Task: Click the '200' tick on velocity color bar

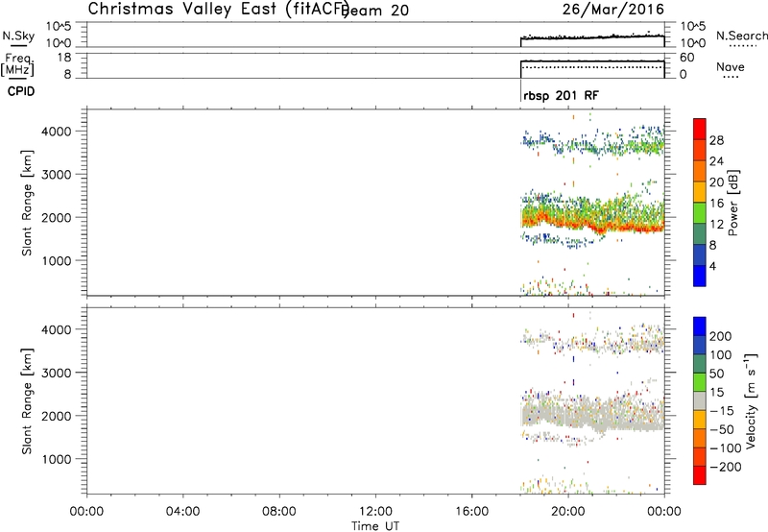Action: [721, 336]
